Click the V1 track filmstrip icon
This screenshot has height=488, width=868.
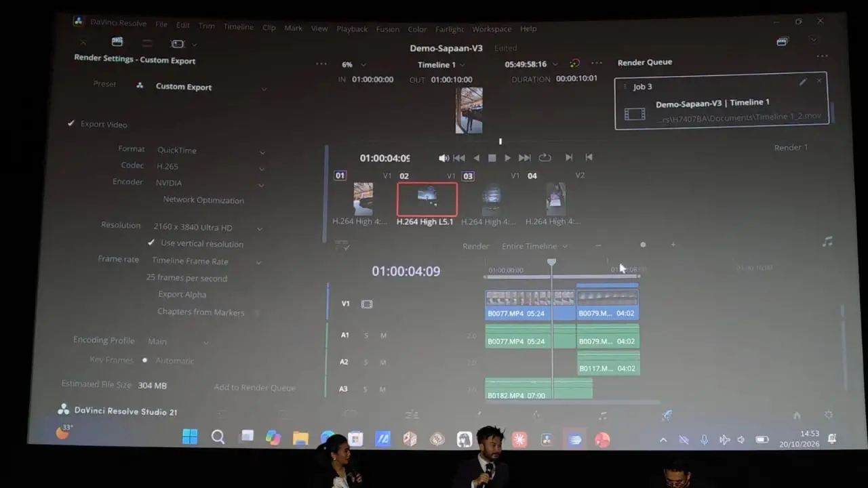tap(367, 304)
